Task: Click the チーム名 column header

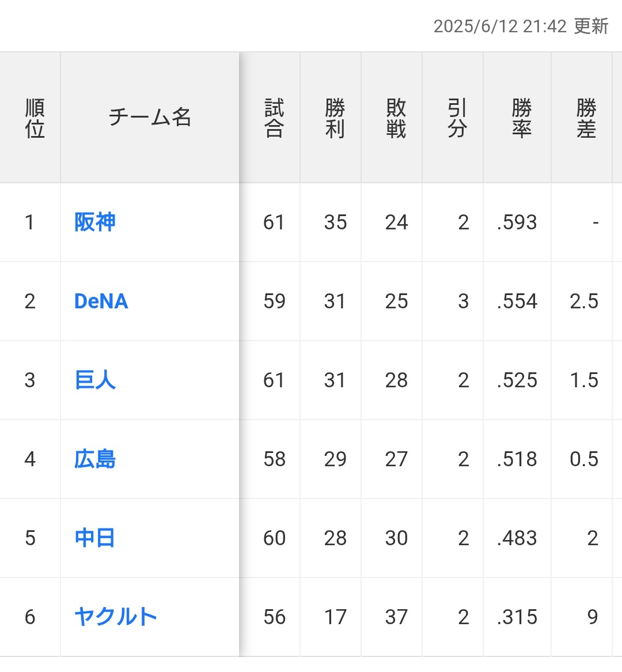Action: pyautogui.click(x=150, y=118)
